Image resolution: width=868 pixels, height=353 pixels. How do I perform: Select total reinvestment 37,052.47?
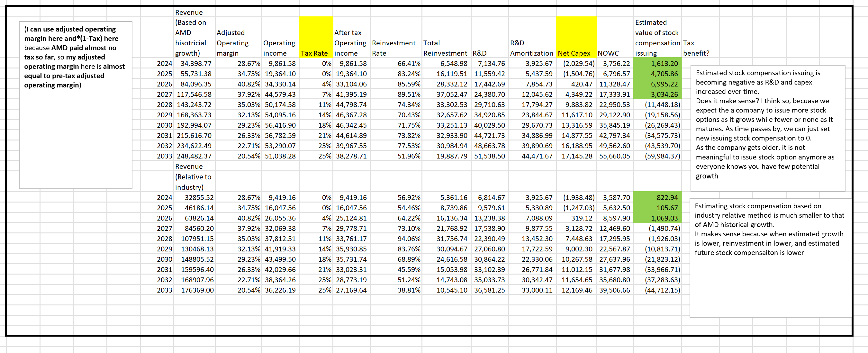click(x=446, y=94)
